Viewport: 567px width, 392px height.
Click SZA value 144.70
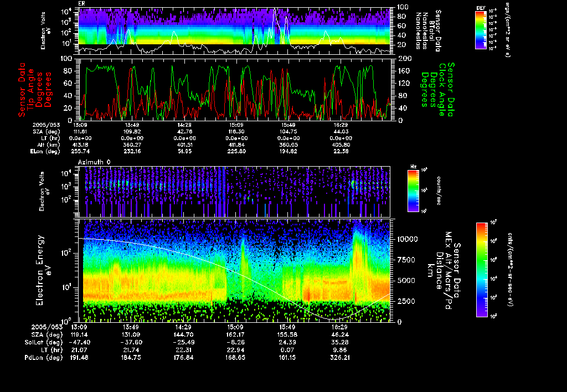click(183, 335)
